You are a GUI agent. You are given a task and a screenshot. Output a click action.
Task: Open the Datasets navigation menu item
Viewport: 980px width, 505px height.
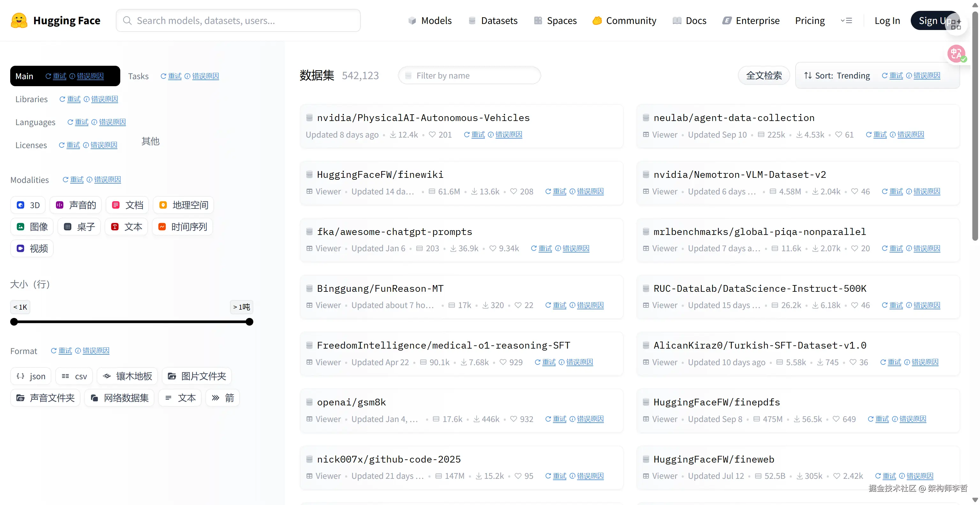tap(493, 20)
